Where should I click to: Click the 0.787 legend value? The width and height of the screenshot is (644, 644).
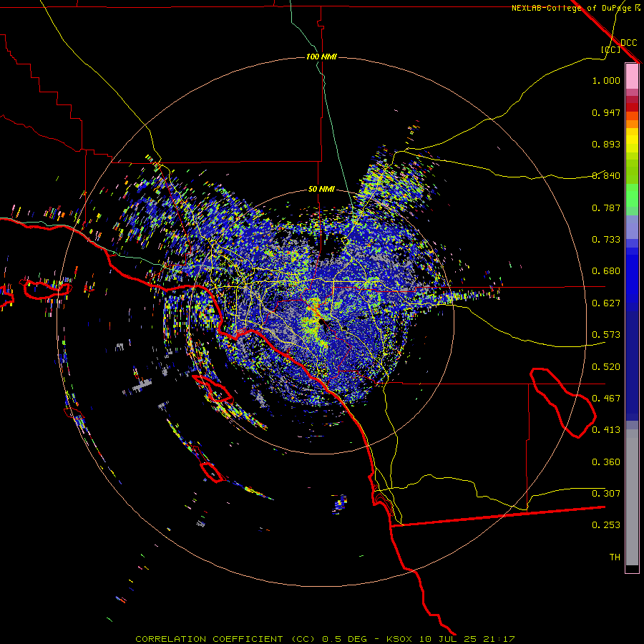tap(606, 208)
